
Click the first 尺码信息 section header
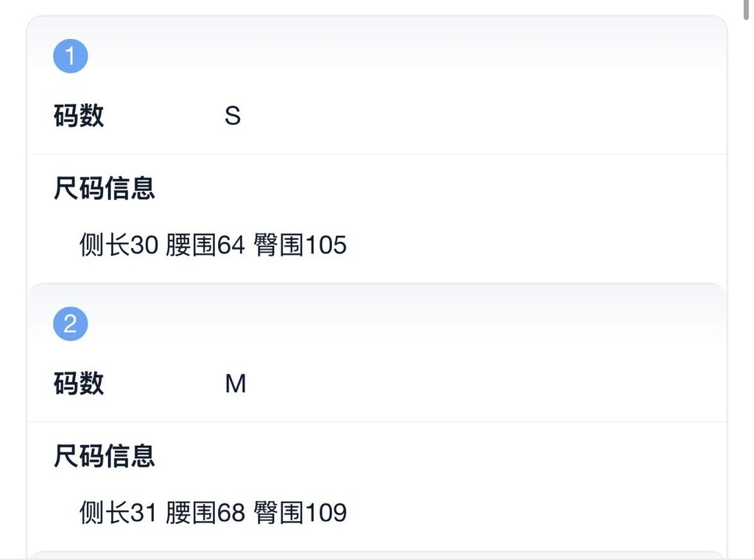point(104,188)
